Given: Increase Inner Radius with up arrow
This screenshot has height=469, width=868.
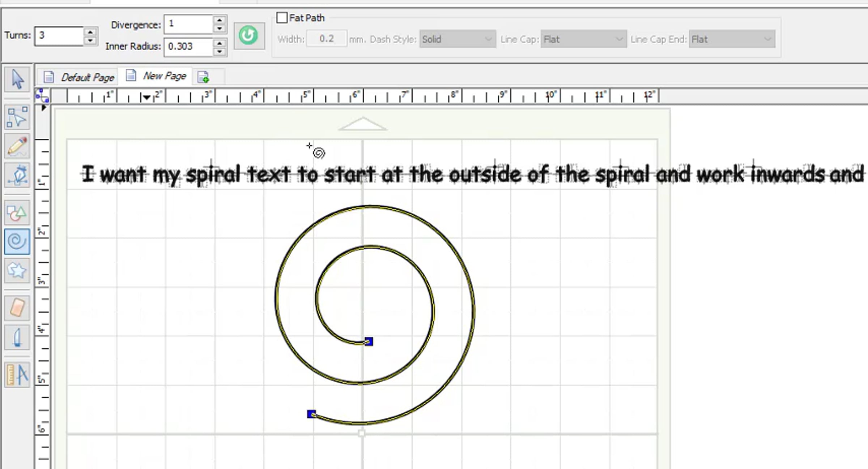Looking at the screenshot, I should (219, 43).
